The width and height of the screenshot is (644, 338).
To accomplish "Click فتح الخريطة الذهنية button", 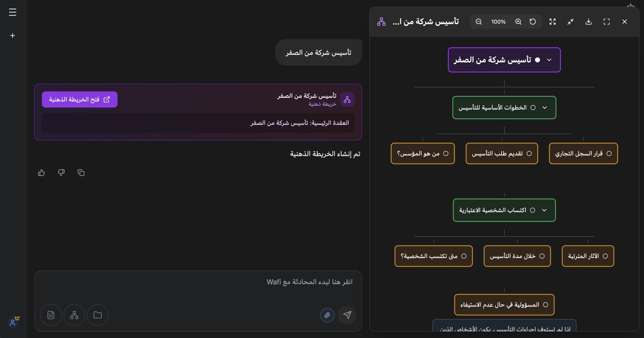I will tap(79, 100).
